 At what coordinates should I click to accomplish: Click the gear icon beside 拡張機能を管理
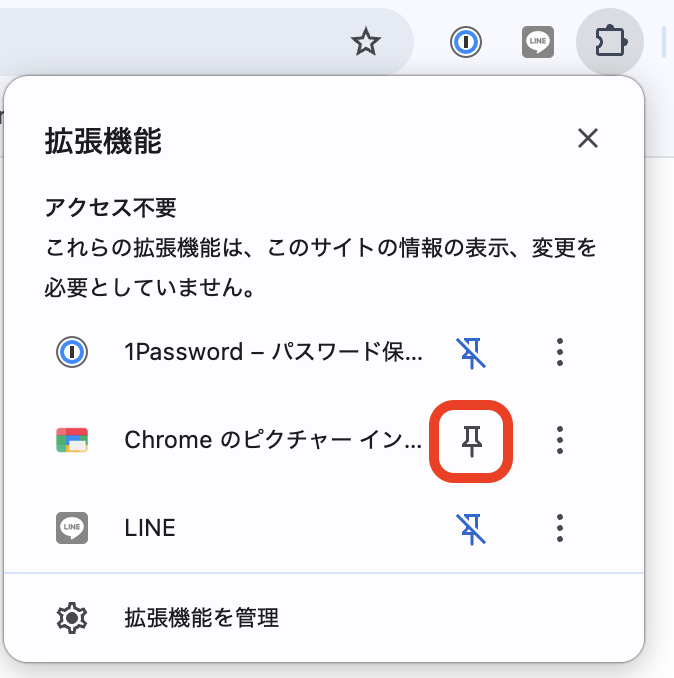(x=72, y=618)
